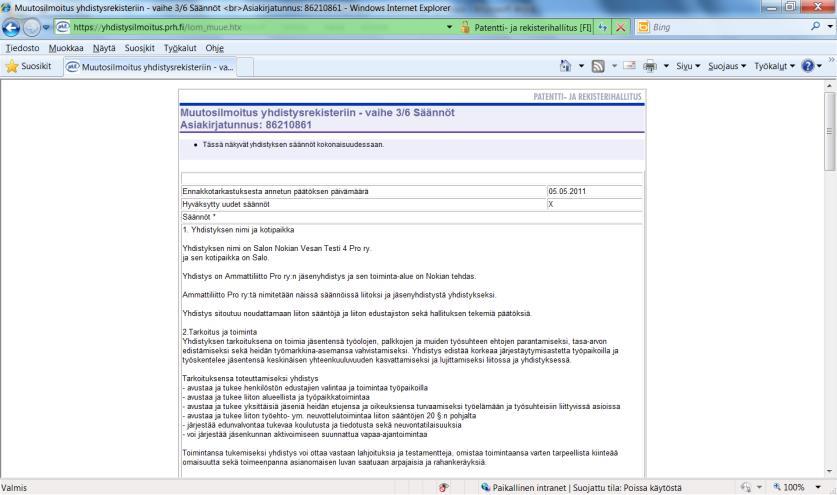The height and width of the screenshot is (495, 837).
Task: Click the scrollbar up arrow
Action: pyautogui.click(x=830, y=85)
